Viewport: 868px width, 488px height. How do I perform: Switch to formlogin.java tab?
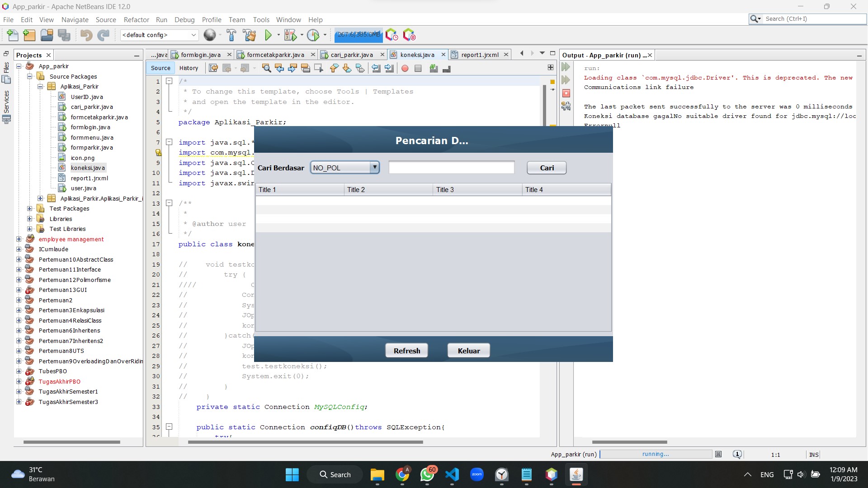[201, 55]
